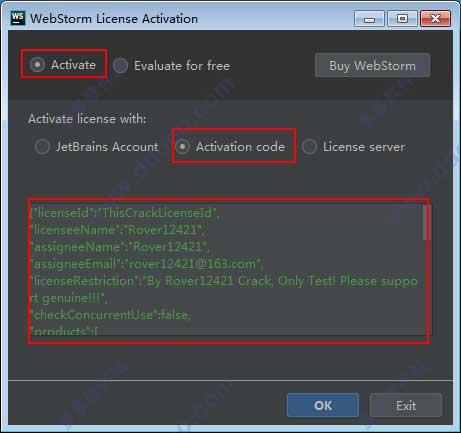Click the assigneeEmail line of code

[x=147, y=264]
